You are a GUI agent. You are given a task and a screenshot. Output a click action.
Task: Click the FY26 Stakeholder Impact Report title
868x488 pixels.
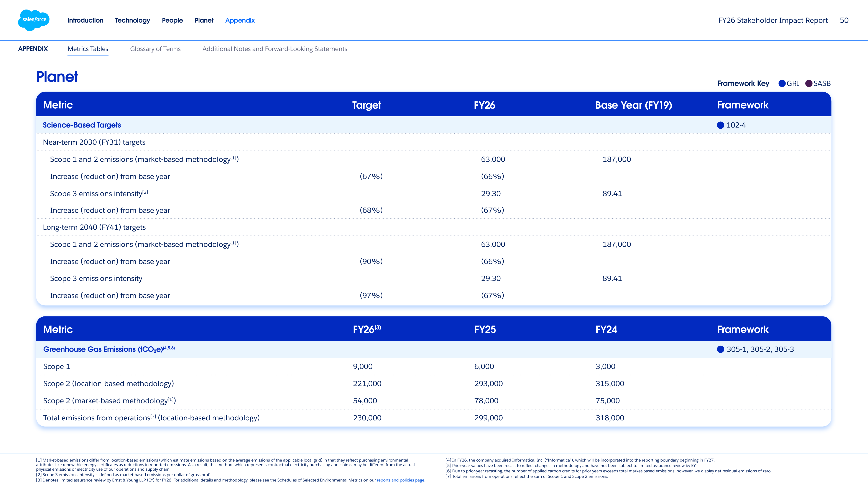click(x=773, y=21)
